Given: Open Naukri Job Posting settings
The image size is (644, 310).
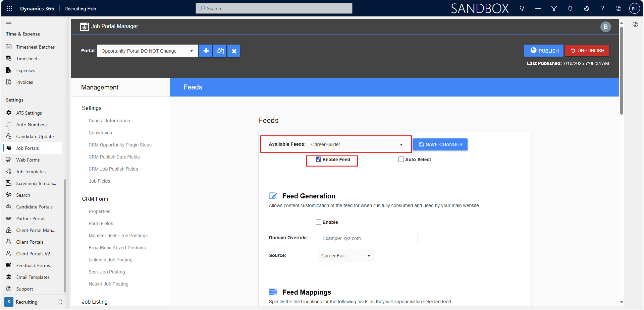Looking at the screenshot, I should pyautogui.click(x=108, y=284).
